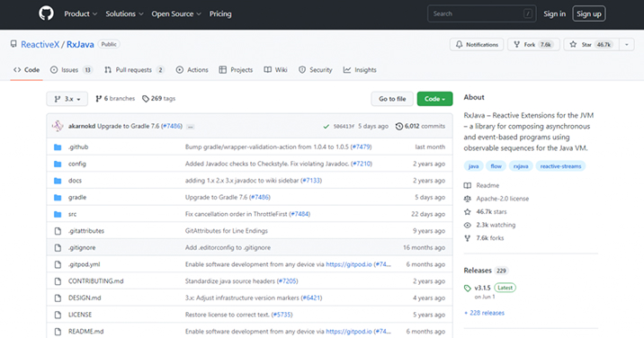
Task: Click the commits history clock icon
Action: tap(398, 127)
